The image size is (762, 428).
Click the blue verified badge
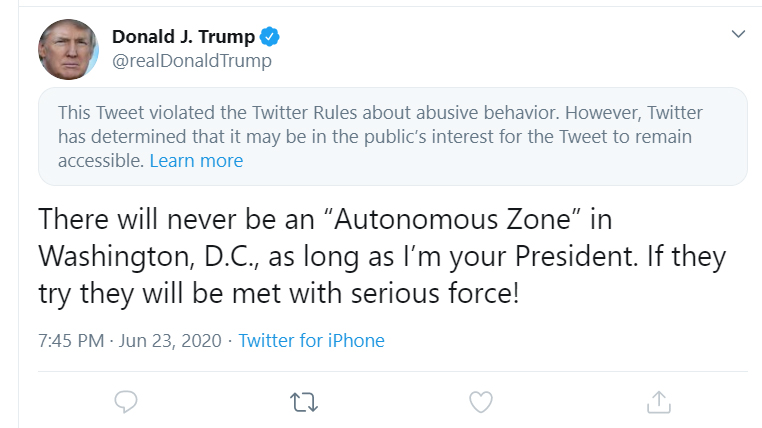point(270,37)
